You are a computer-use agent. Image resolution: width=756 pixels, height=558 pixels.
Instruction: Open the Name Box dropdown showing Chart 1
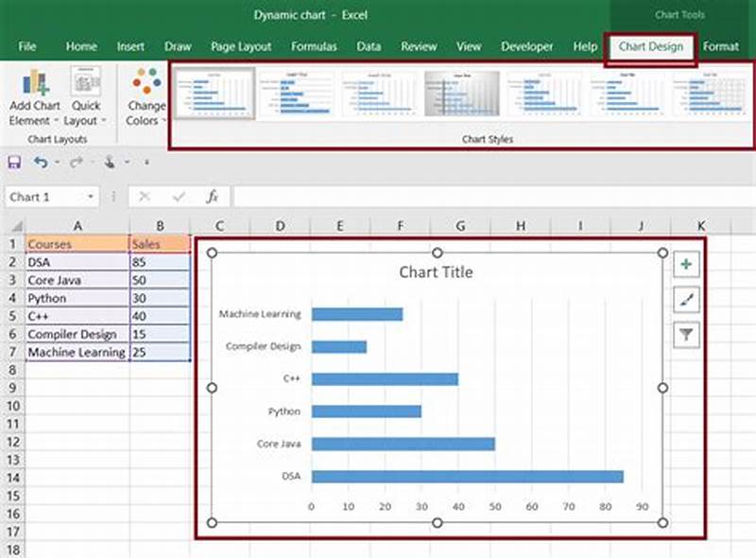pos(90,197)
